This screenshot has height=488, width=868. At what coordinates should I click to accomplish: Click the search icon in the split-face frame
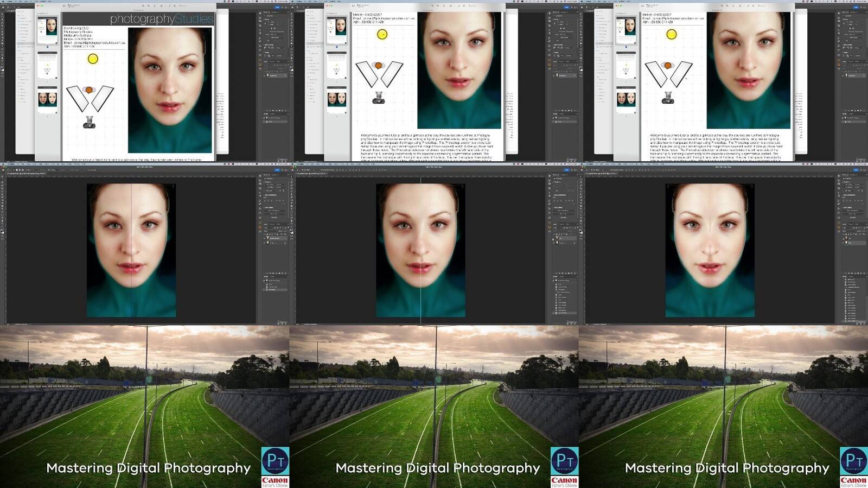[283, 170]
